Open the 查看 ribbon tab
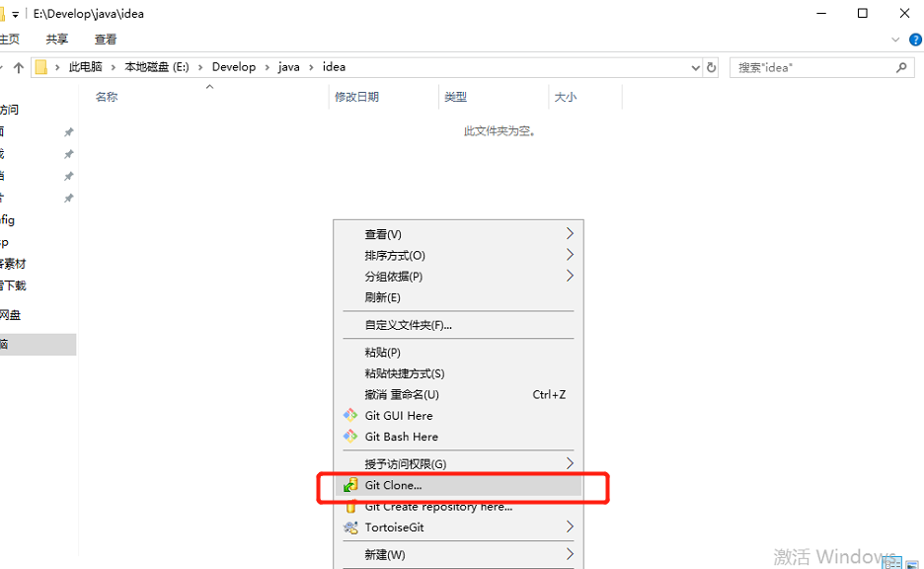 pos(106,40)
